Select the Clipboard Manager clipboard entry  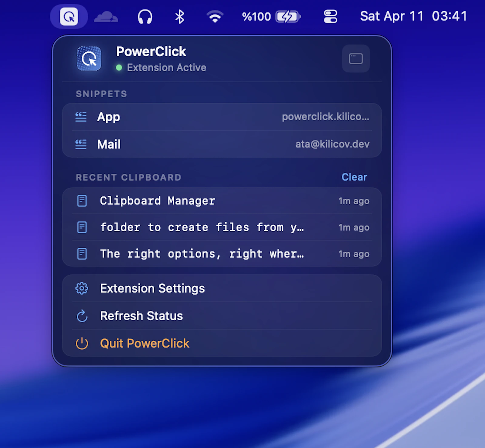coord(222,201)
